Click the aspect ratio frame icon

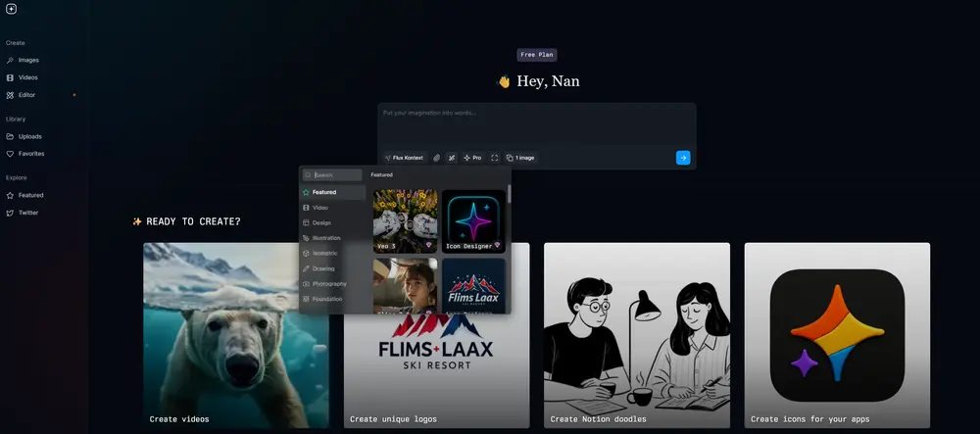495,158
